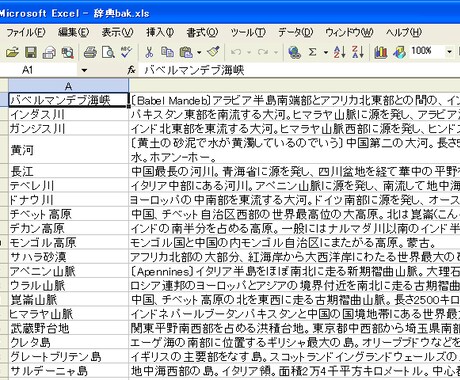Screen dimensions: 460x380
Task: Select cell グレートブリテン島
Action: 68,357
